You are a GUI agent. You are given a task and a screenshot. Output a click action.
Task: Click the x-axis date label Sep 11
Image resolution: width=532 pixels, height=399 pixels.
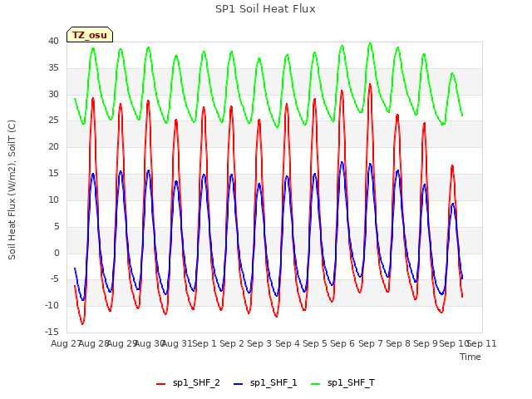pos(482,343)
